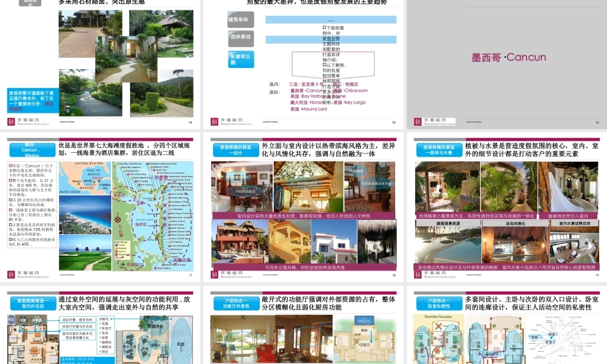Click the aerial Cancun coastline photo on slide 17
This screenshot has width=607, height=364.
[85, 215]
